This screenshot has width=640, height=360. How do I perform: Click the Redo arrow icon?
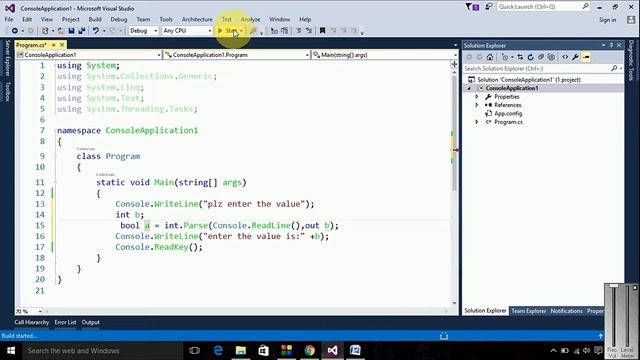click(x=112, y=31)
